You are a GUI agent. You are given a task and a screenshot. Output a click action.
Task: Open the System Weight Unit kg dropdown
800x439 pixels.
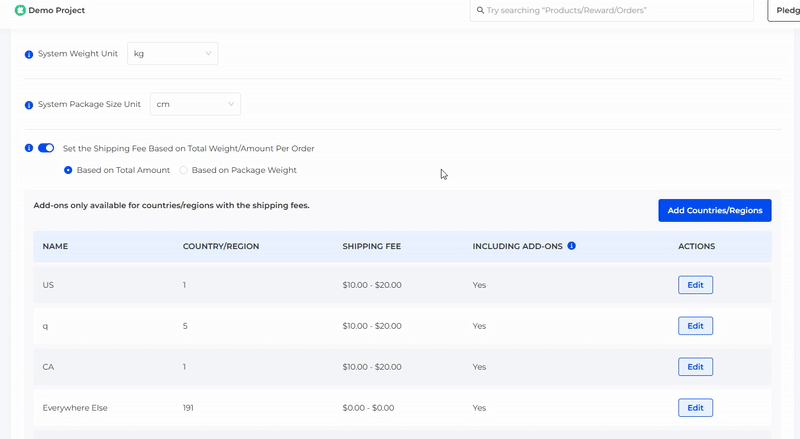pos(172,53)
